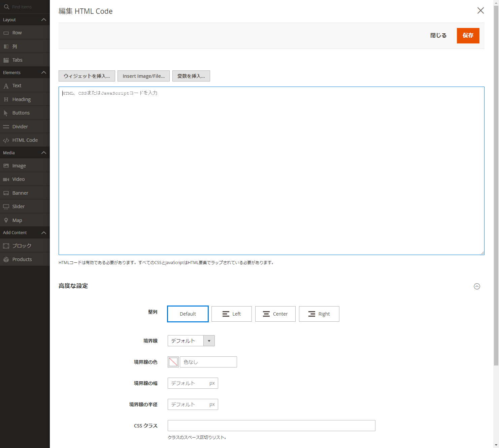This screenshot has width=499, height=448.
Task: Set alignment to Default
Action: [x=188, y=314]
